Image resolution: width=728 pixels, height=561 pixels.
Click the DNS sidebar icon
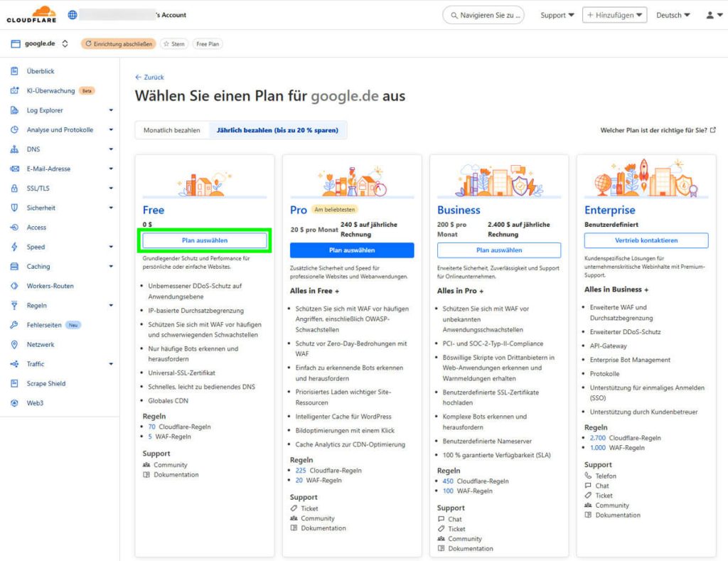[x=14, y=149]
